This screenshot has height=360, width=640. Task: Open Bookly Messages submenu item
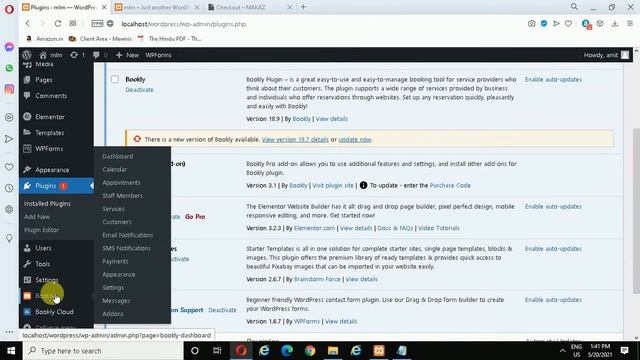116,301
